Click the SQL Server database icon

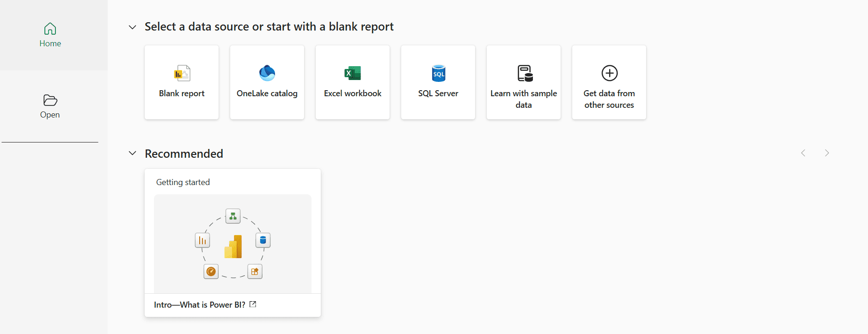(438, 73)
